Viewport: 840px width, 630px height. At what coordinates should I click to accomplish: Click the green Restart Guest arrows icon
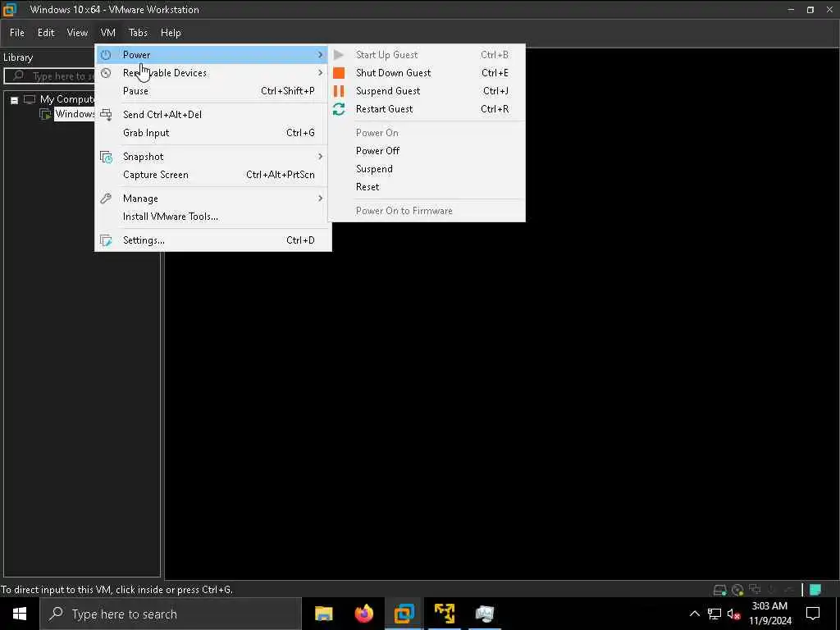coord(339,109)
